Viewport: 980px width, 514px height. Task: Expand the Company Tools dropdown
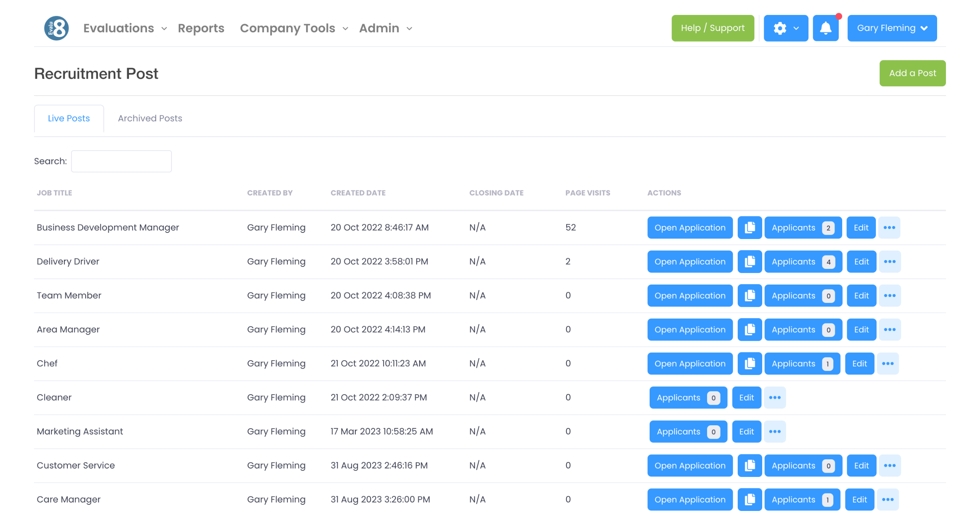294,28
